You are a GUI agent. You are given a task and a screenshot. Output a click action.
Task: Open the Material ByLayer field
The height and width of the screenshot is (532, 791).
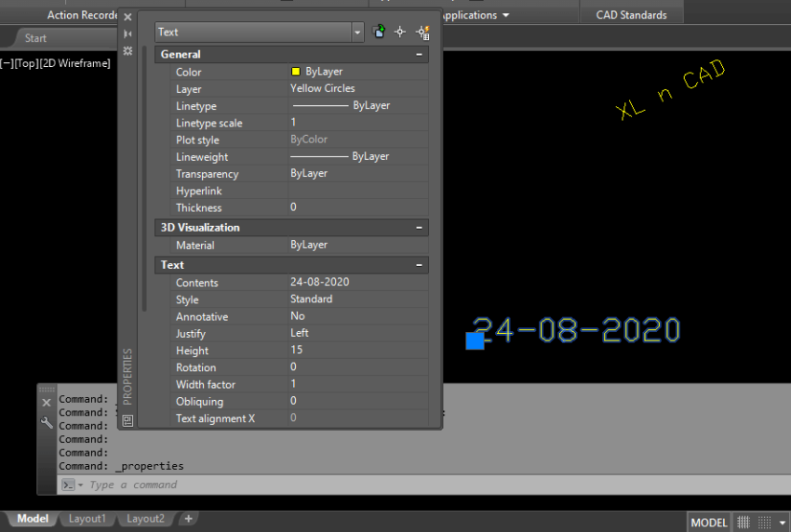click(x=357, y=245)
